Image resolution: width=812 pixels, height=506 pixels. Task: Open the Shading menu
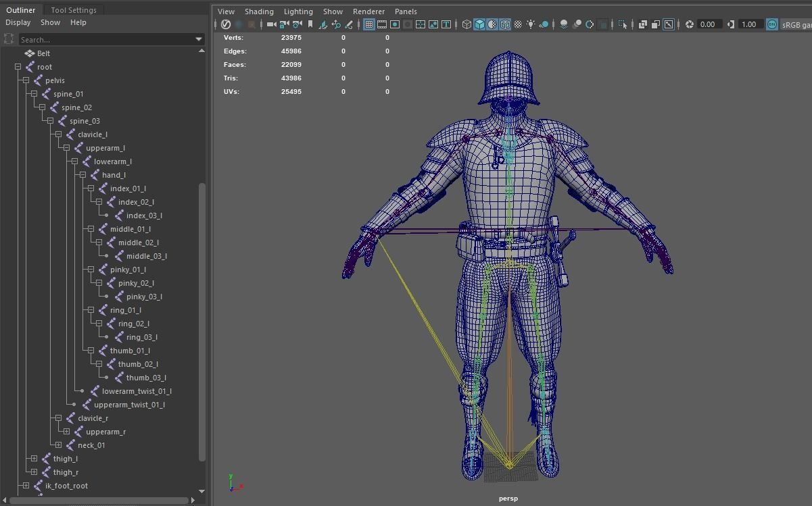coord(259,11)
